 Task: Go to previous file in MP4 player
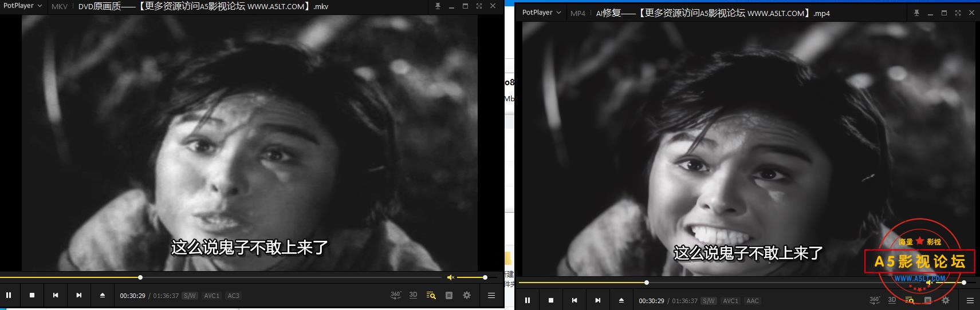574,300
